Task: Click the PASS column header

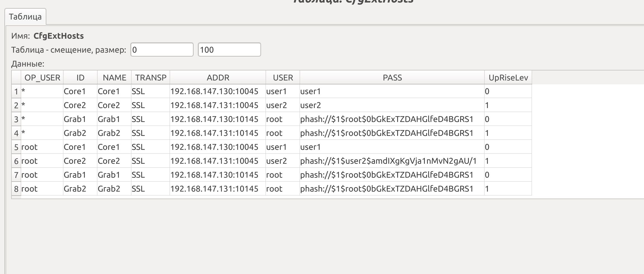Action: tap(392, 78)
